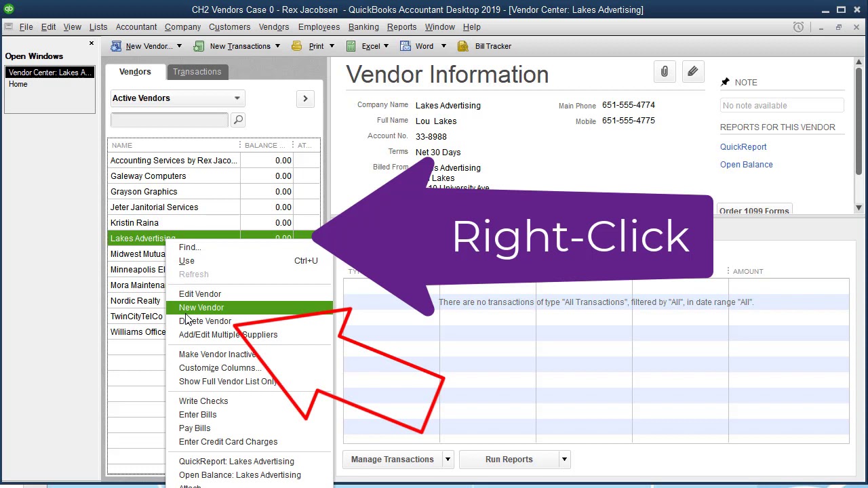Choose Edit Vendor in context menu
This screenshot has width=868, height=488.
tap(250, 294)
